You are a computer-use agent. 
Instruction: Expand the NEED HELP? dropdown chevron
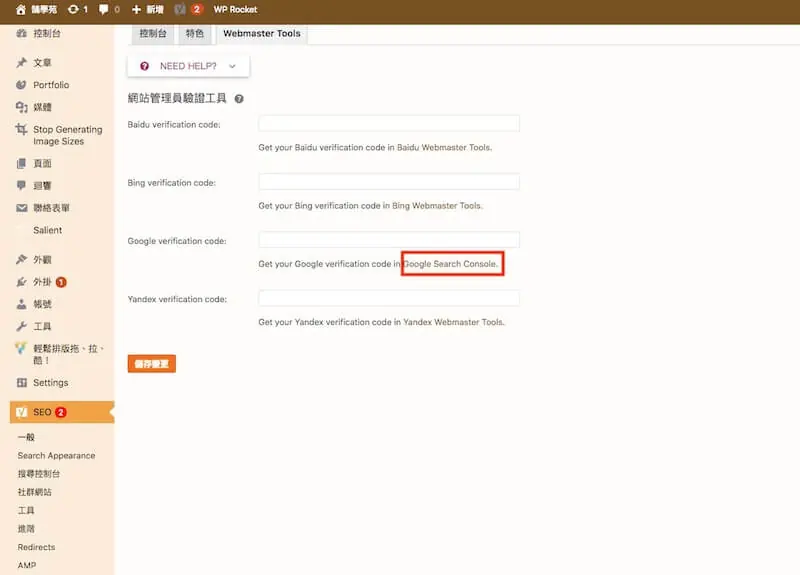(232, 66)
